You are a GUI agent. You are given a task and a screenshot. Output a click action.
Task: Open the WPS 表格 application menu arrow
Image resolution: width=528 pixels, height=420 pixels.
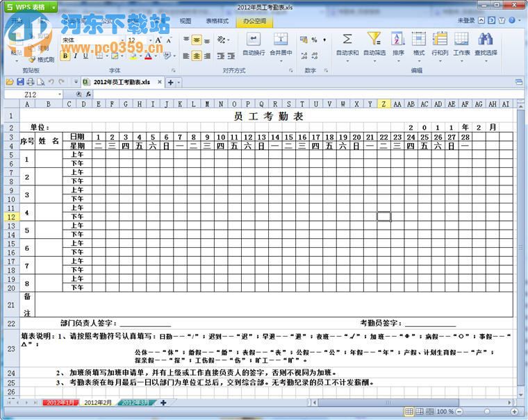coord(53,7)
